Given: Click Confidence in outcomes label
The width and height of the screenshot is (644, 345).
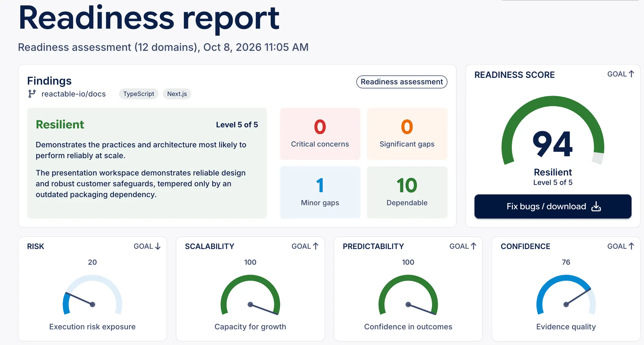Looking at the screenshot, I should coord(408,327).
